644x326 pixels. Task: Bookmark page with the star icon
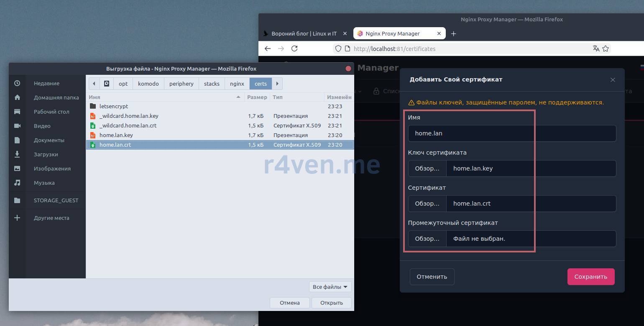pyautogui.click(x=606, y=48)
